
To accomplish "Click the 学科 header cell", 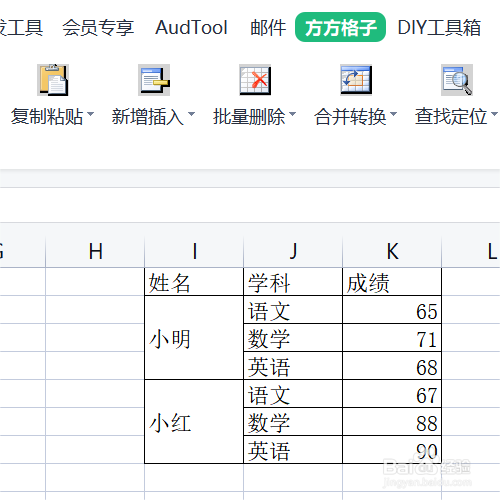I will coord(293,282).
